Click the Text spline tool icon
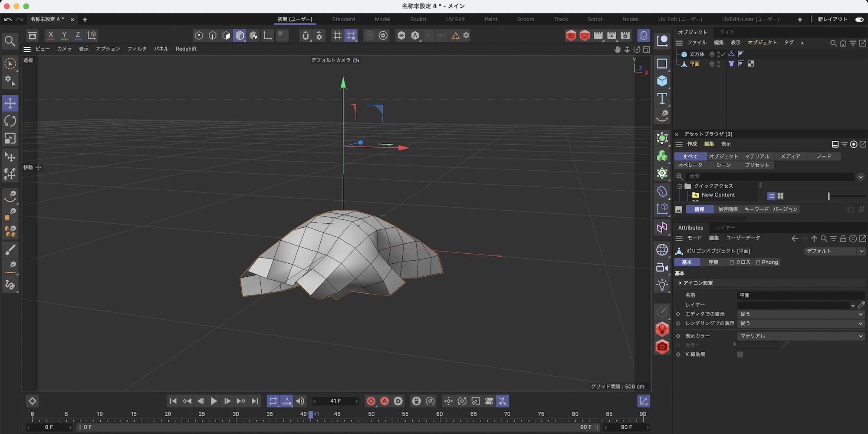The image size is (868, 434). 662,99
